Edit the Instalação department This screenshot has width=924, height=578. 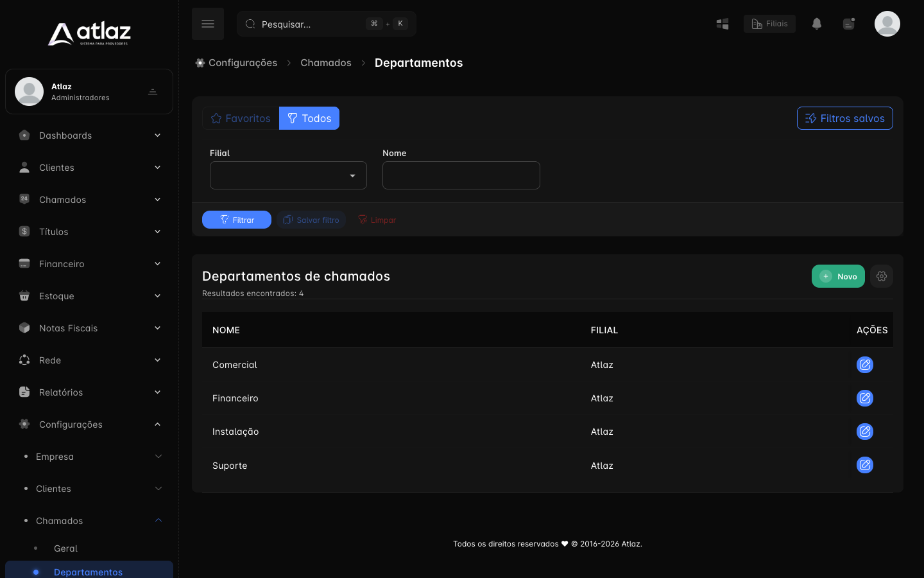pos(865,432)
